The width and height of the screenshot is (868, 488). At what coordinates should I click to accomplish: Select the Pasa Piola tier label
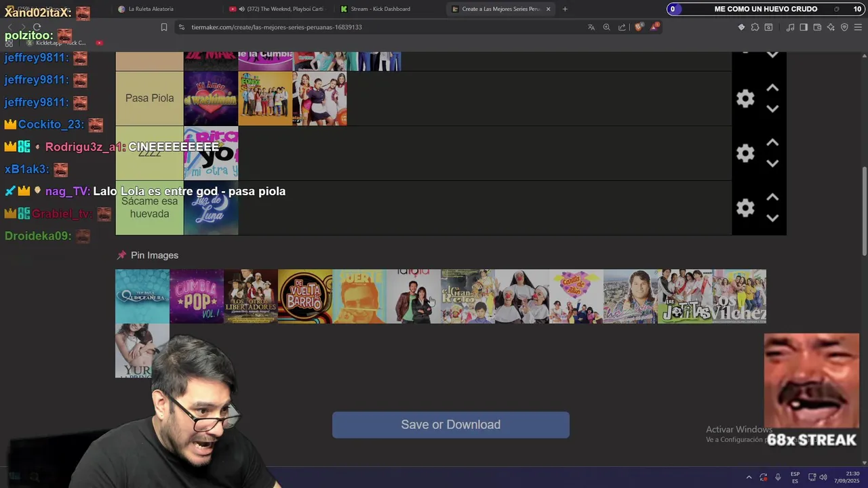pyautogui.click(x=149, y=98)
